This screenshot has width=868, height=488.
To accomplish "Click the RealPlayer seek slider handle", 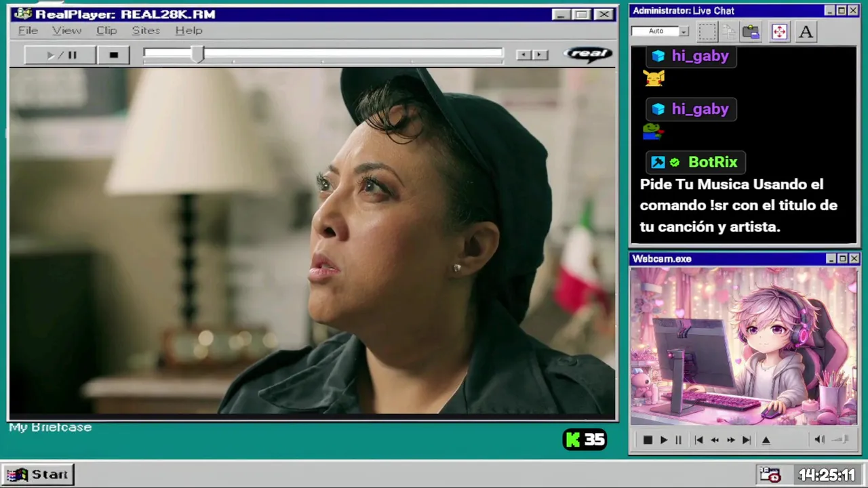I will pyautogui.click(x=197, y=55).
